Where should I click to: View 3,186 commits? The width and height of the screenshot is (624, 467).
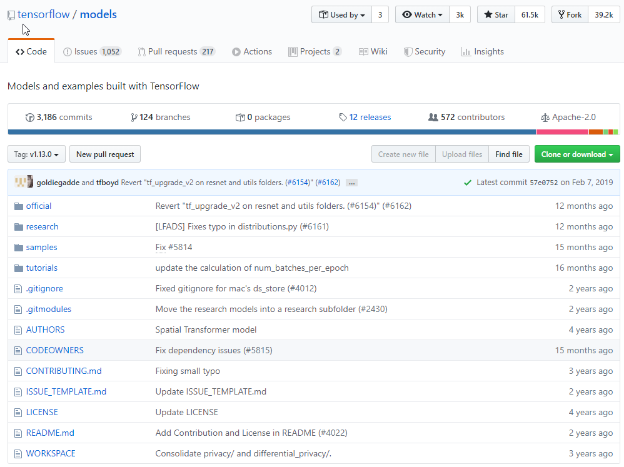(59, 117)
